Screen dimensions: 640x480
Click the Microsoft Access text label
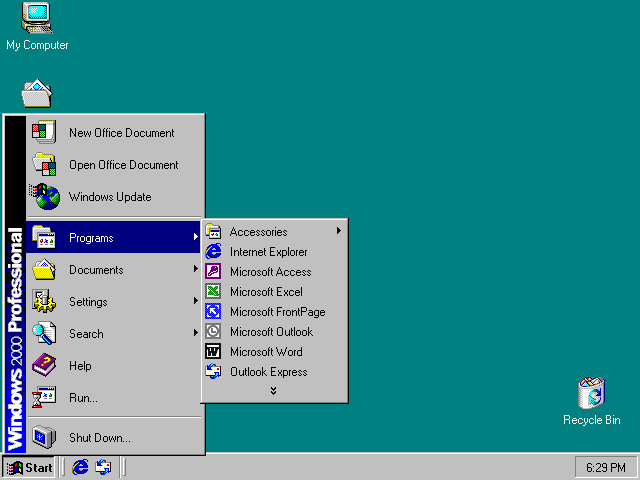[x=271, y=272]
